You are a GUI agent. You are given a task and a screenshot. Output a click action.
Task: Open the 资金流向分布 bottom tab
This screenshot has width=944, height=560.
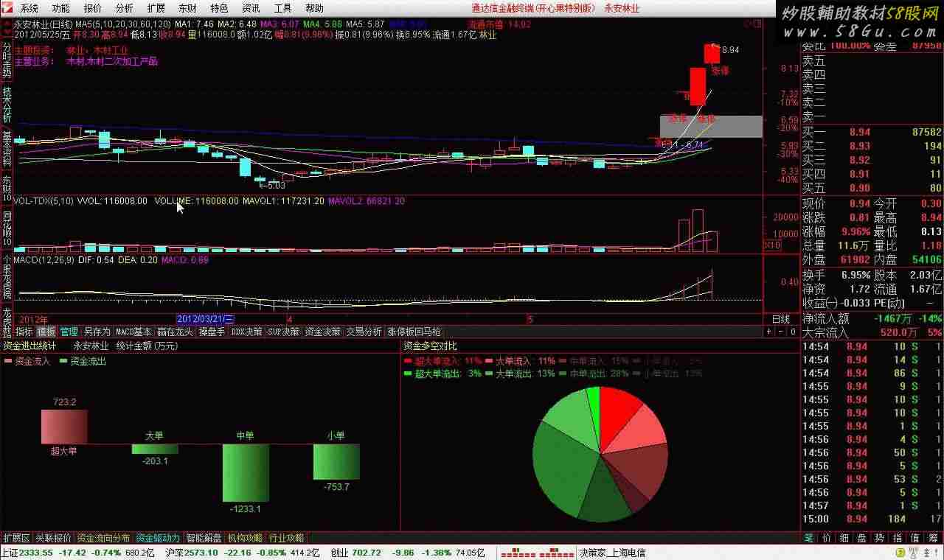click(104, 538)
